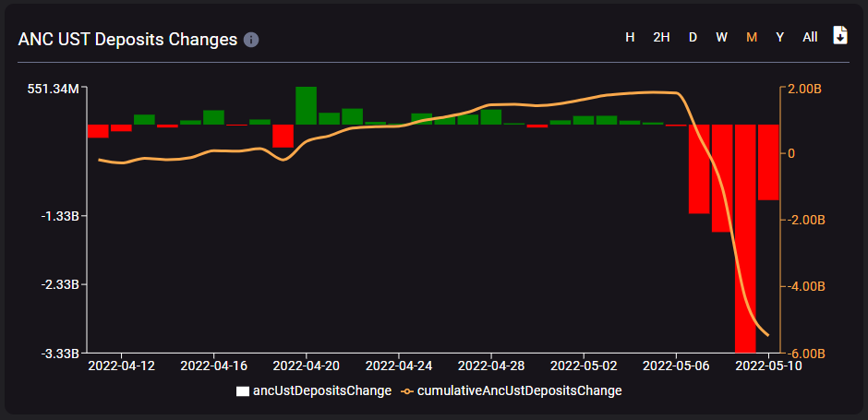Click the 2022-04-12 x-axis label
Screen dimensions: 868x420
coord(121,366)
